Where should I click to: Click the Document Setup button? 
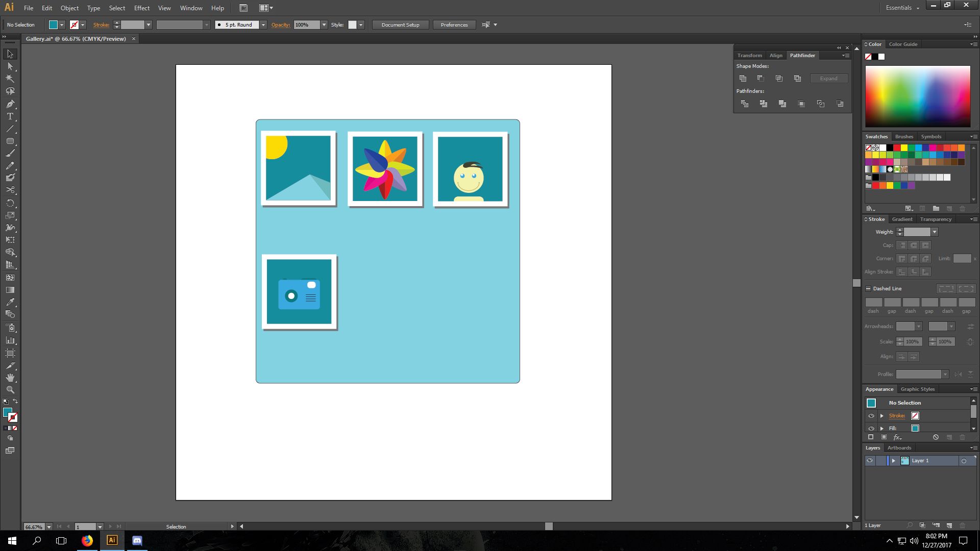coord(400,25)
